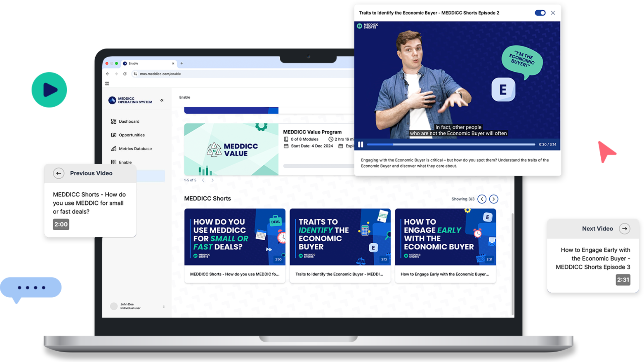
Task: Show previous MEDDICC Shorts with left chevron
Action: click(482, 199)
